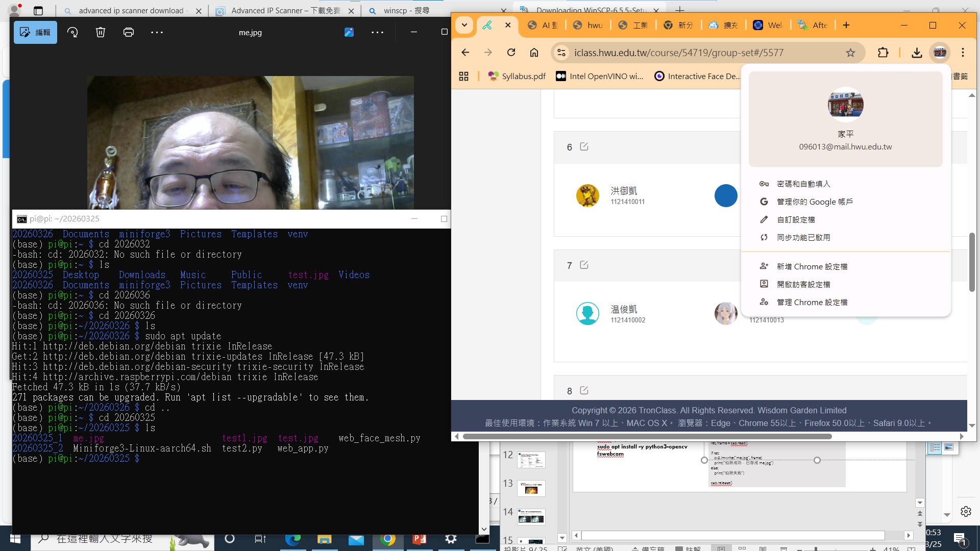Delete the me.jpg photo
This screenshot has width=980, height=551.
pyautogui.click(x=101, y=32)
